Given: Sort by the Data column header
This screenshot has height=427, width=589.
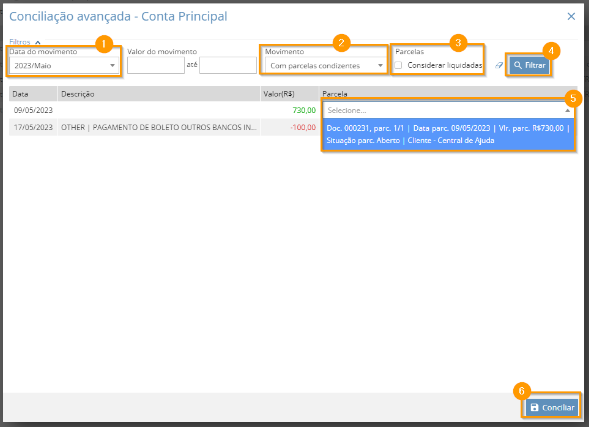Looking at the screenshot, I should coord(33,94).
